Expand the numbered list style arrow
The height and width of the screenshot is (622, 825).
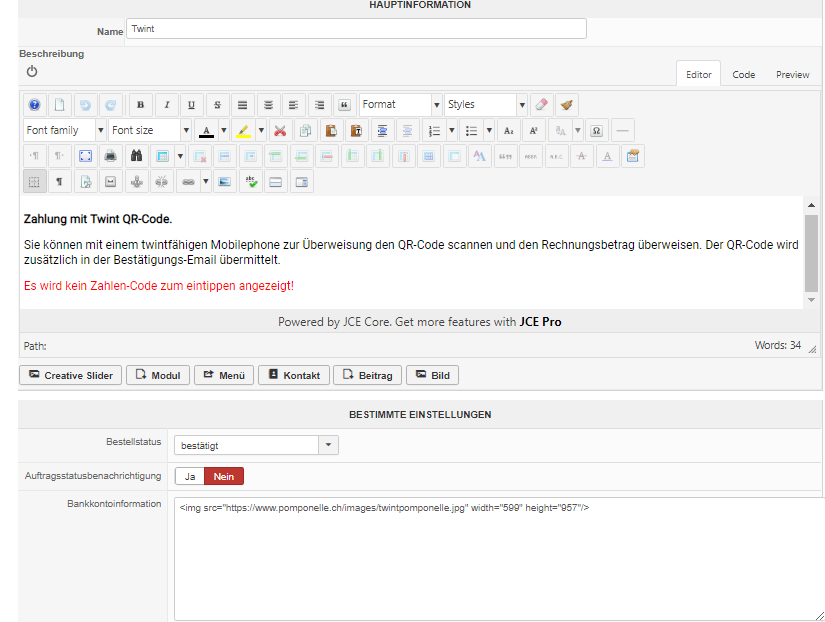451,131
